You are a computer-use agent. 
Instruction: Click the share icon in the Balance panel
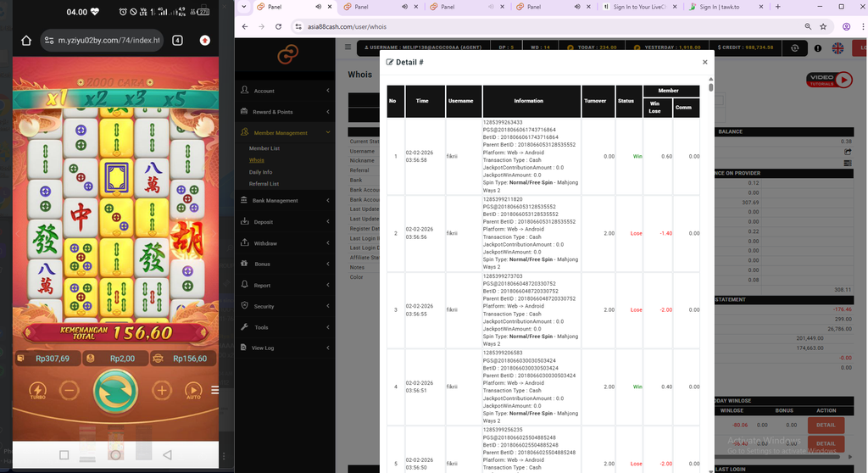[x=848, y=152]
